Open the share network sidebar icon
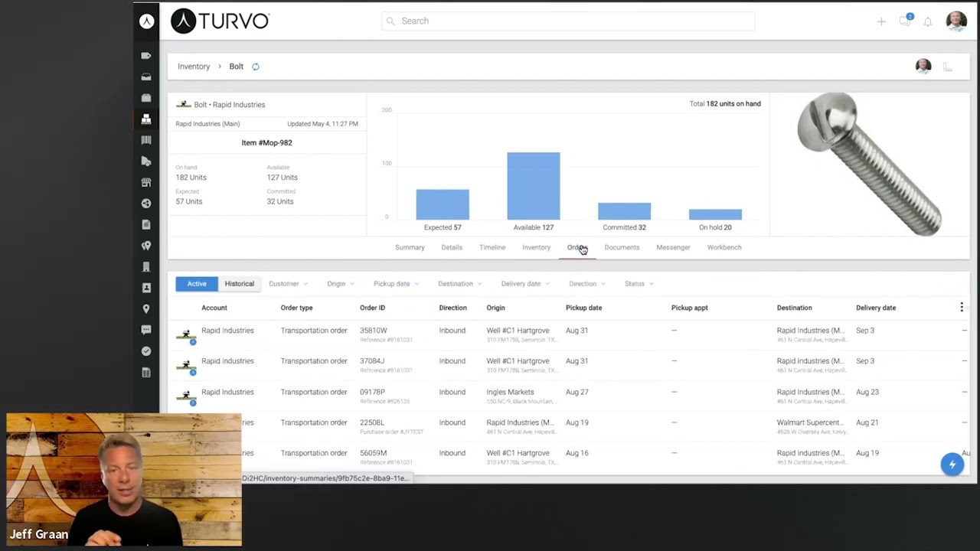 click(146, 204)
